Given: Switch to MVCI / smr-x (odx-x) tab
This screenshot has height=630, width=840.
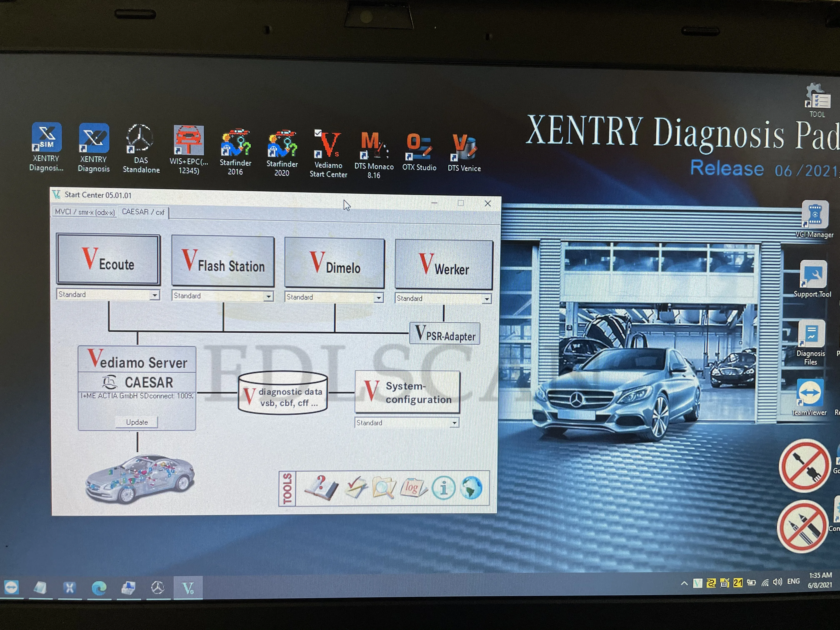Looking at the screenshot, I should click(x=84, y=212).
